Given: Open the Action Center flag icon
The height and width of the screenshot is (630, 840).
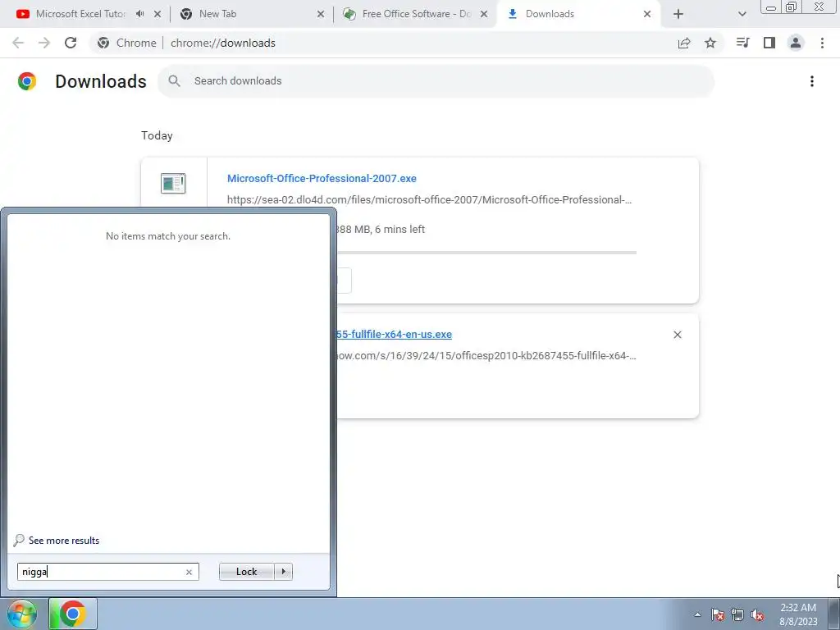Looking at the screenshot, I should [x=718, y=615].
